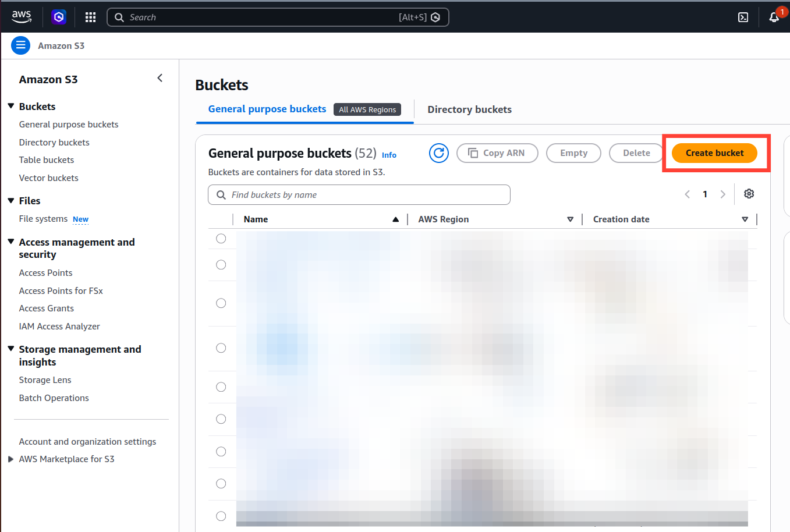Open Account and organization settings
Screen dimensions: 790x532
point(87,442)
